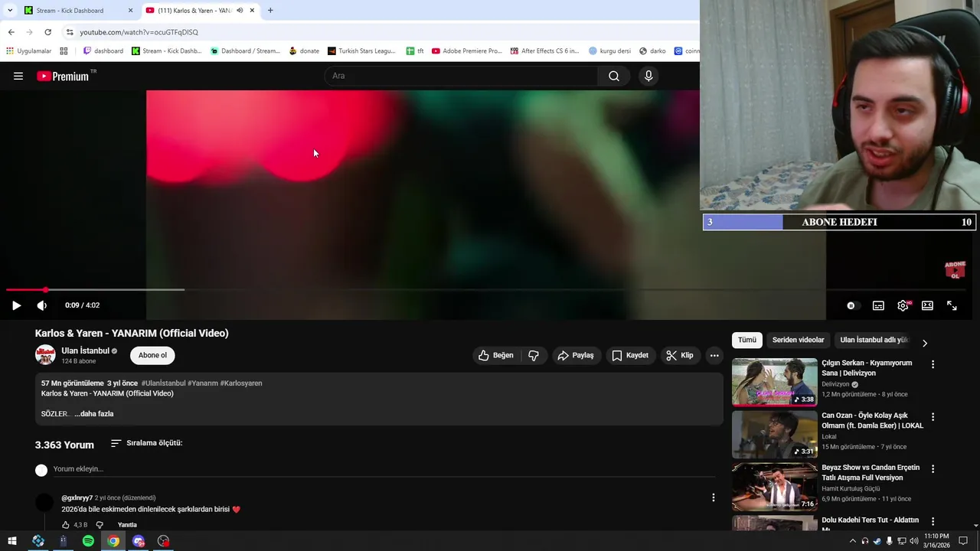The image size is (980, 551).
Task: Open Turkish Stars League bookmark
Action: pos(361,51)
